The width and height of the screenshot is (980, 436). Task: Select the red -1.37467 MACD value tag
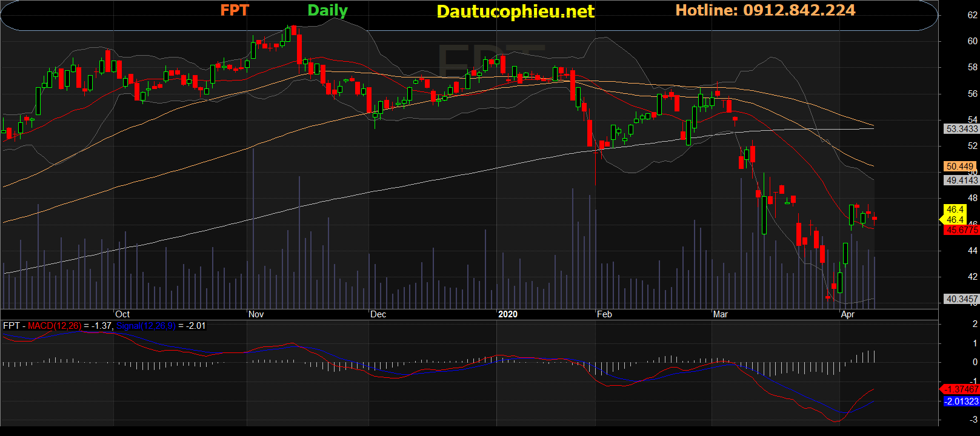pyautogui.click(x=962, y=389)
